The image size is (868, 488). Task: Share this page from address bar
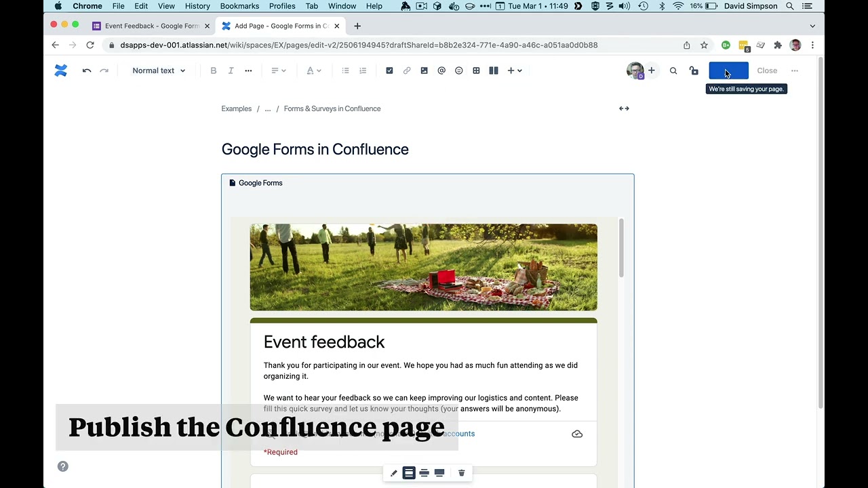[x=687, y=45]
